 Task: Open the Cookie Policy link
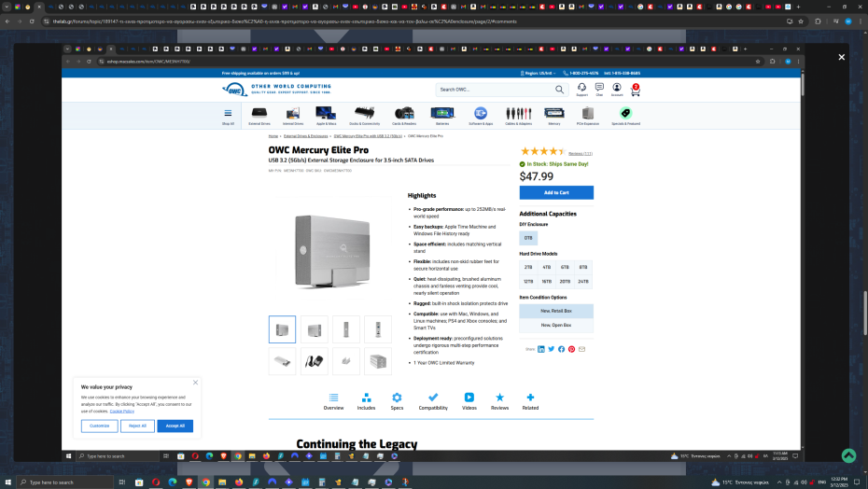(121, 411)
